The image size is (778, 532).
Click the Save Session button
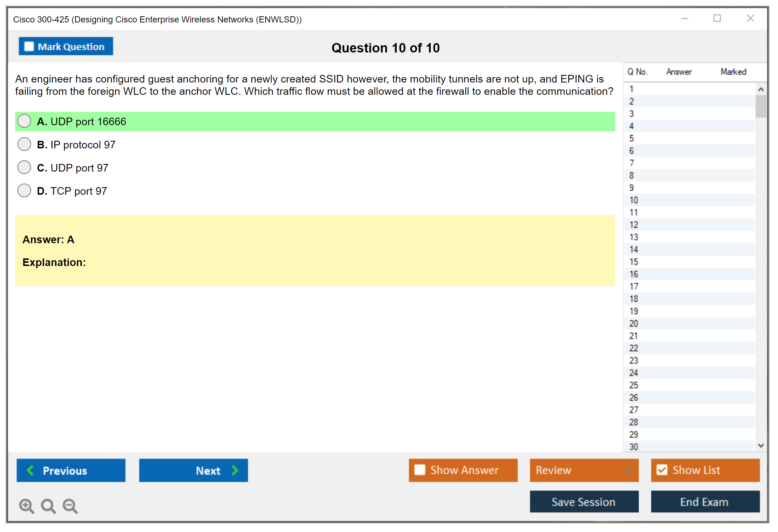click(x=584, y=502)
